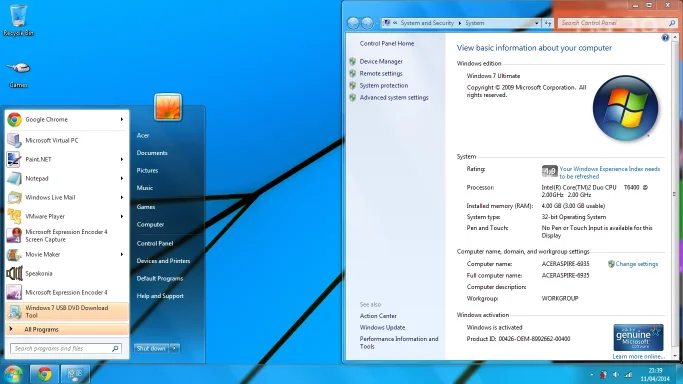The width and height of the screenshot is (683, 384).
Task: Click the volume icon in system tray
Action: pos(616,374)
